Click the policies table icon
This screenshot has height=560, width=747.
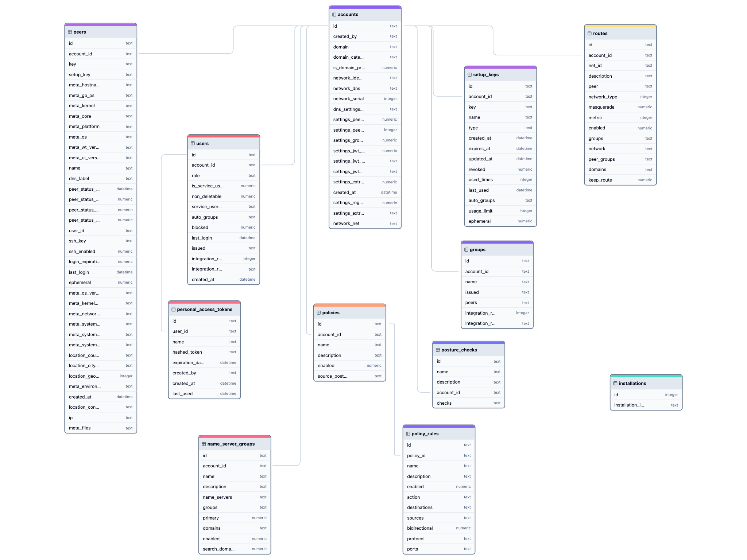click(319, 313)
